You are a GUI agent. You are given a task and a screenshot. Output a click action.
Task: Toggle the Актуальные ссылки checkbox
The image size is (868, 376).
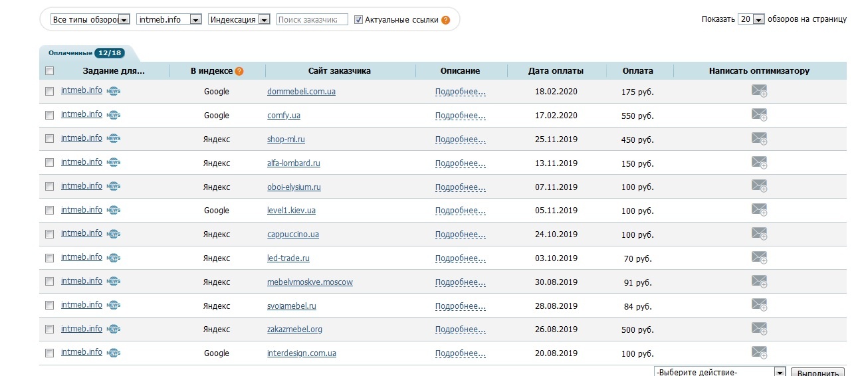click(359, 20)
